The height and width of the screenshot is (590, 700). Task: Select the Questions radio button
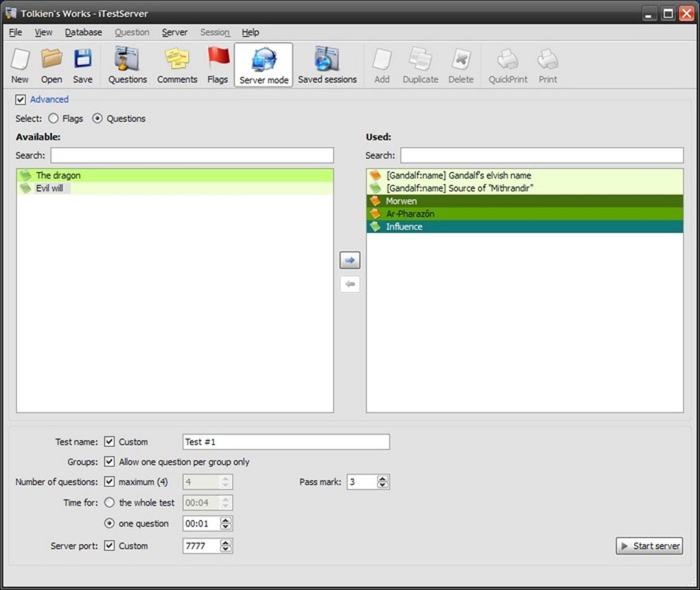coord(97,118)
